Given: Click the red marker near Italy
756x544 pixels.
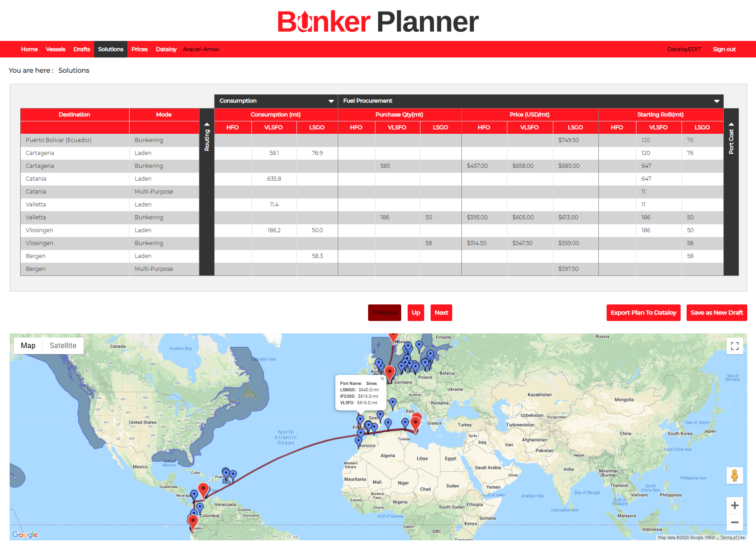Looking at the screenshot, I should [x=415, y=425].
